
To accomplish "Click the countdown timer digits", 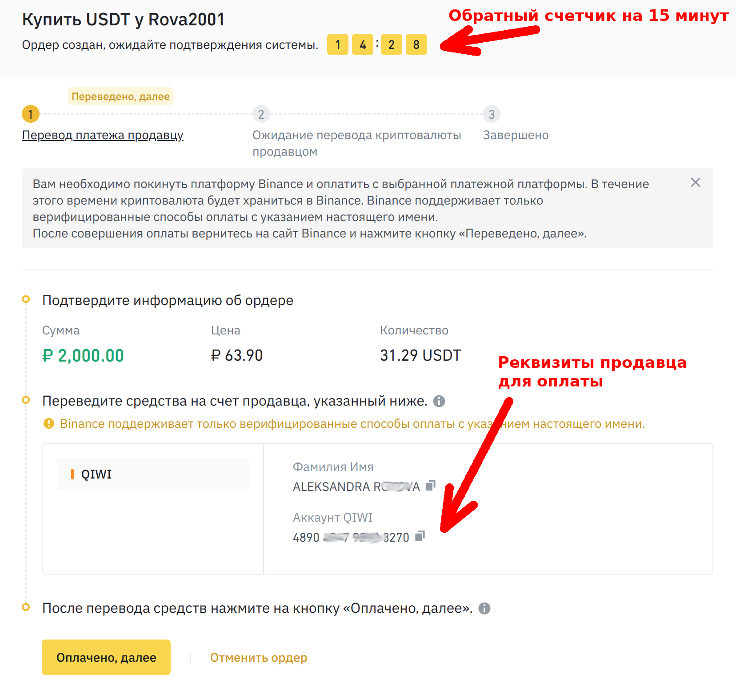I will pos(377,44).
